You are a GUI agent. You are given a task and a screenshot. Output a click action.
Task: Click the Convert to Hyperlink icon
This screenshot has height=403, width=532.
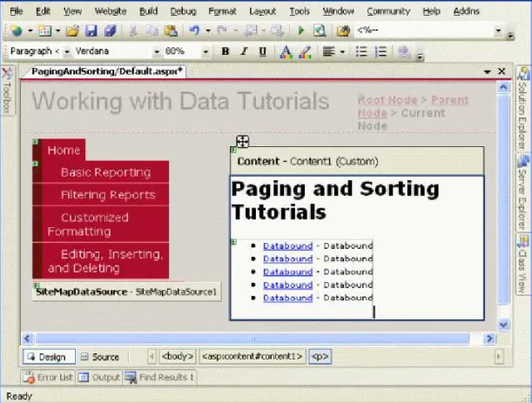403,52
